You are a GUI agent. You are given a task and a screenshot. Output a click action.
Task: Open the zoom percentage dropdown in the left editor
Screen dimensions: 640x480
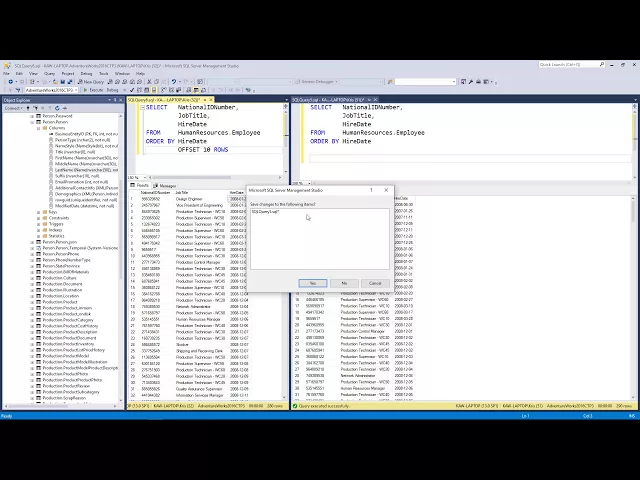(x=144, y=178)
